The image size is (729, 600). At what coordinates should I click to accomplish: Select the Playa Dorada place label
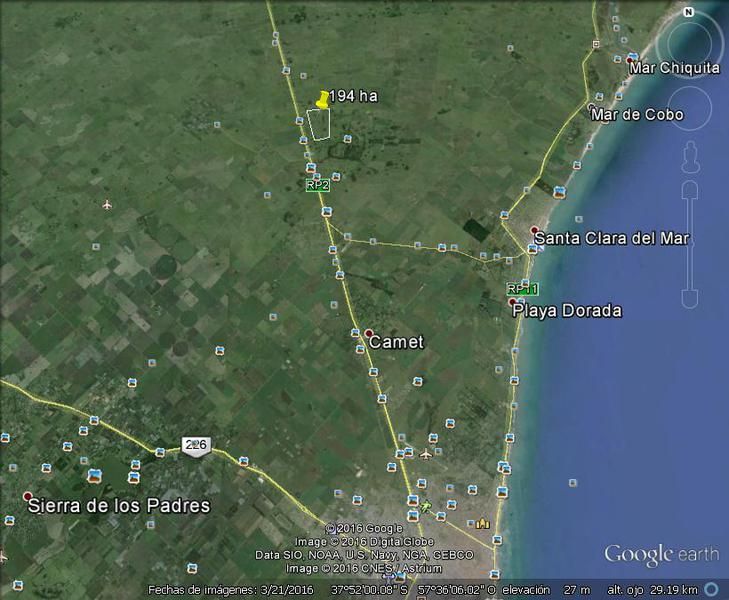click(567, 311)
